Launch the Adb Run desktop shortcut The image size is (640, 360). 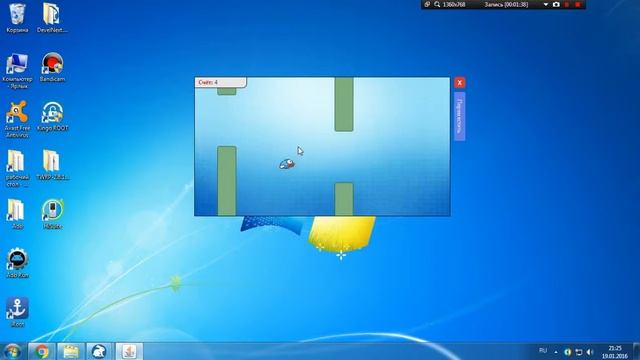(x=17, y=263)
